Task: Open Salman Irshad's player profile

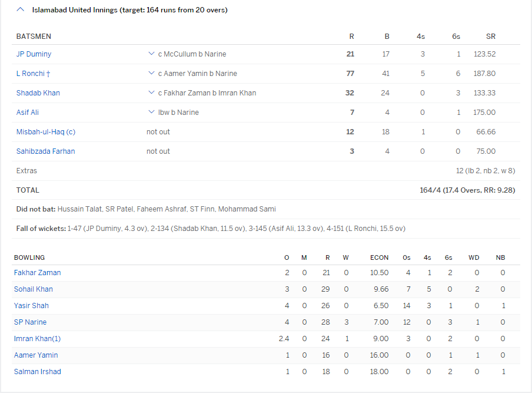Action: (37, 372)
